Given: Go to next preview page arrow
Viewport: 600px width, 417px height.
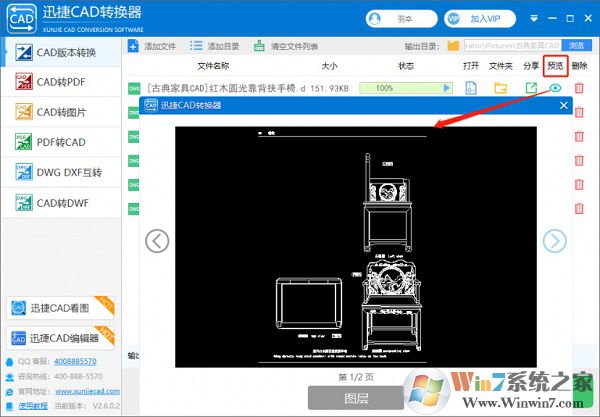Looking at the screenshot, I should click(x=554, y=241).
